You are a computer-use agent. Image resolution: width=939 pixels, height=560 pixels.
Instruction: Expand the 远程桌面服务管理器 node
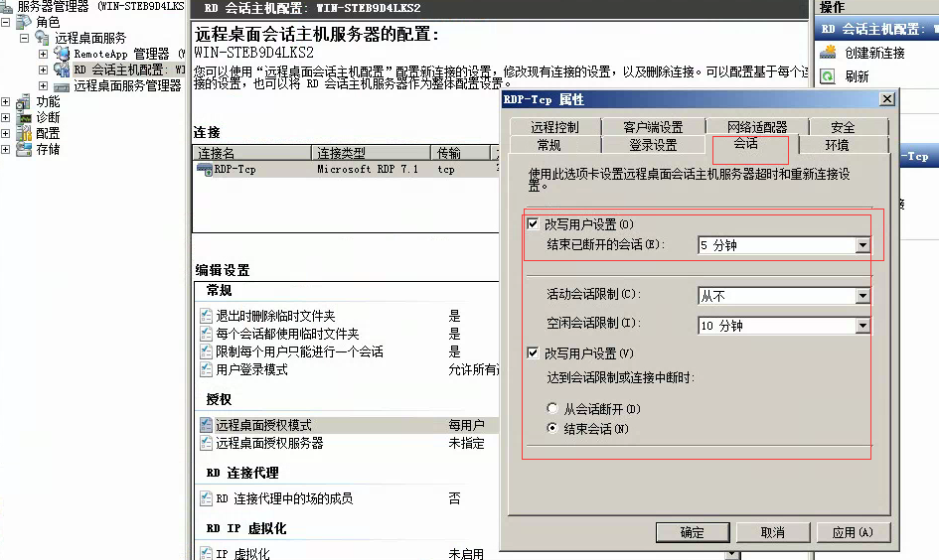[43, 85]
